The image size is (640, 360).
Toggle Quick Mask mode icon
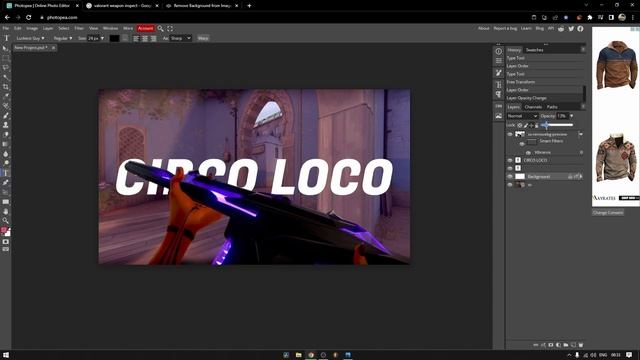click(5, 242)
